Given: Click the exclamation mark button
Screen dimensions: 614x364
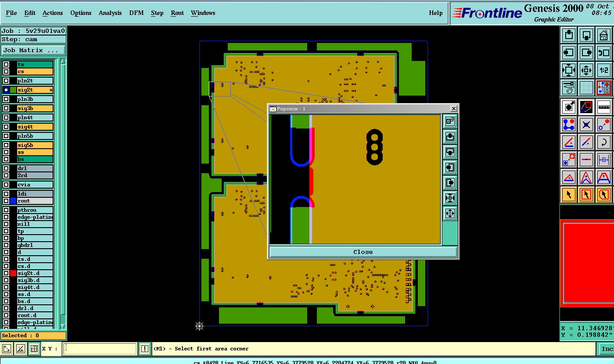Looking at the screenshot, I should (x=145, y=349).
